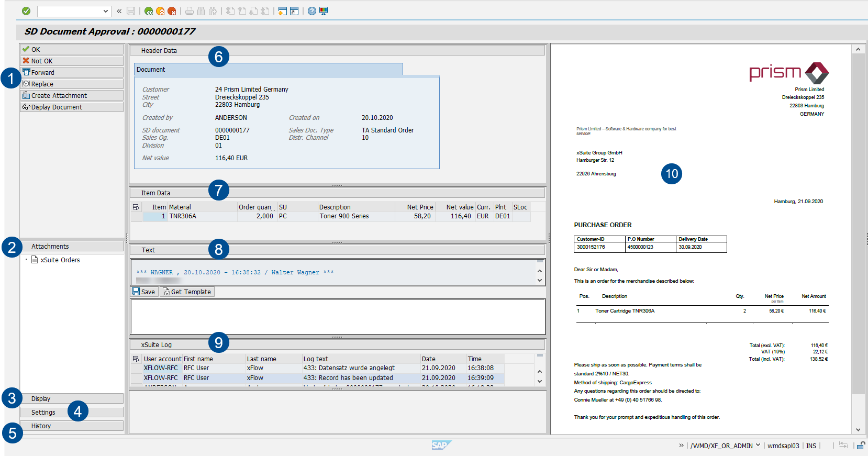Expand the status bar double chevron
The height and width of the screenshot is (456, 868).
(681, 446)
